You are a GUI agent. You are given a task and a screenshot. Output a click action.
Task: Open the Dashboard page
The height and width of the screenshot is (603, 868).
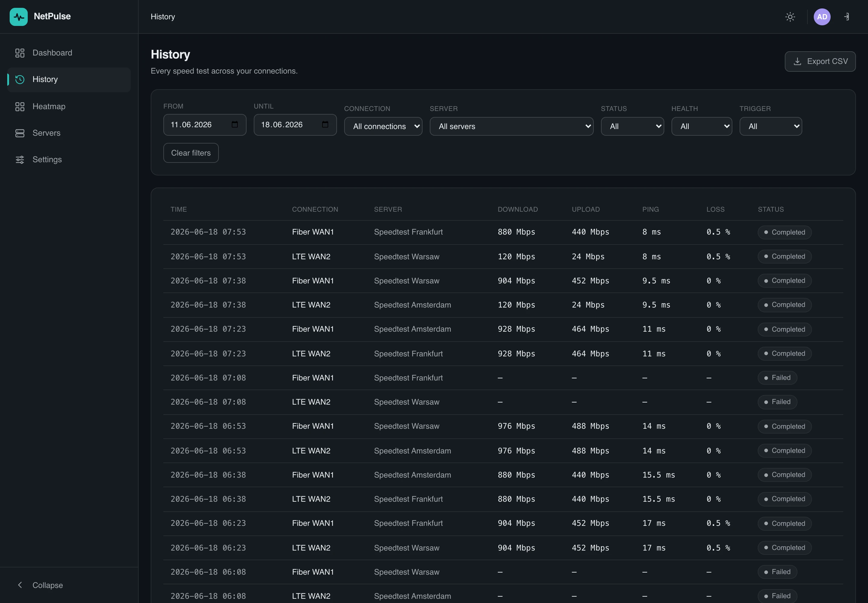pos(69,53)
